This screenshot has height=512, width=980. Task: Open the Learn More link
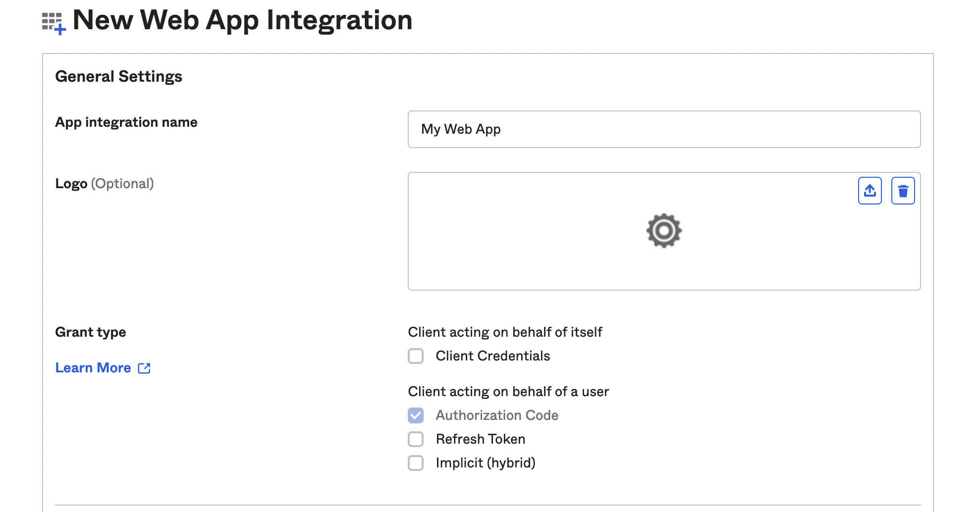coord(93,368)
